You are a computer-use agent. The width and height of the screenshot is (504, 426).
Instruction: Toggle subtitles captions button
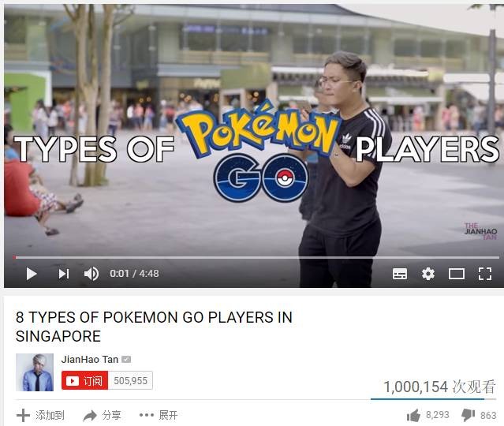point(400,274)
